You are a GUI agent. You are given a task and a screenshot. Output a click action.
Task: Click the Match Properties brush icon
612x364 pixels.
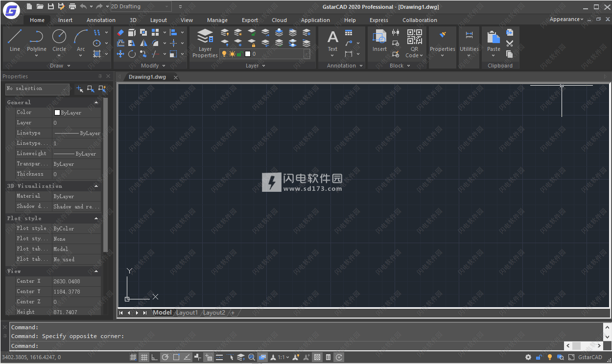443,35
